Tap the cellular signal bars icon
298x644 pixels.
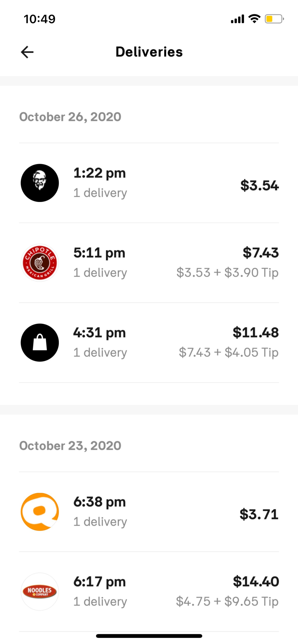click(x=237, y=19)
